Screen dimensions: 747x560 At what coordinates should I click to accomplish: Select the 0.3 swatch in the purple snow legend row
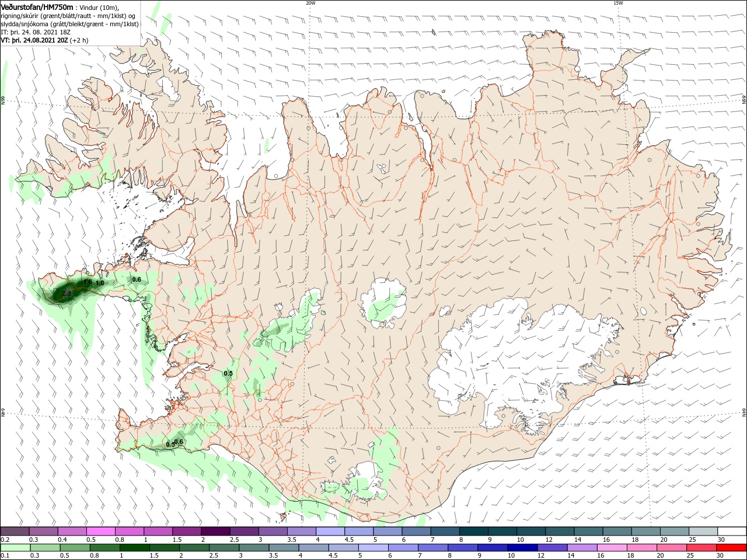[43, 531]
